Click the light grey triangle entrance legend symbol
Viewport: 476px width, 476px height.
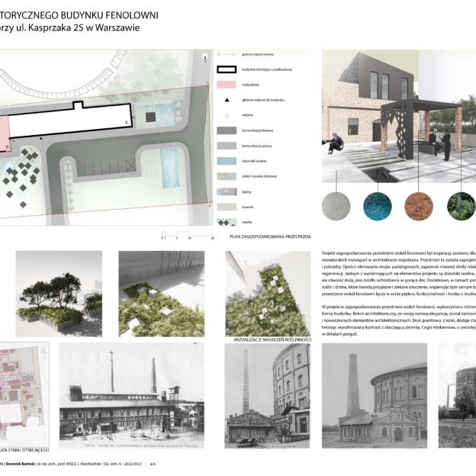(227, 115)
